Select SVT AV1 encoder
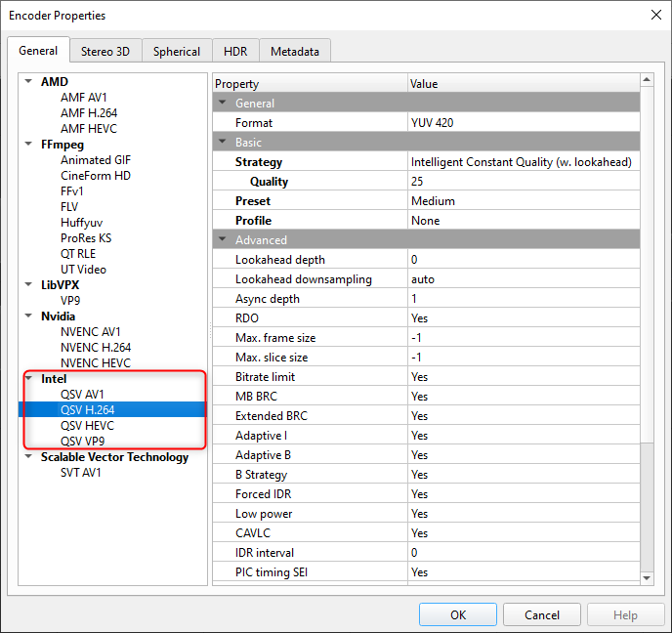 [81, 473]
